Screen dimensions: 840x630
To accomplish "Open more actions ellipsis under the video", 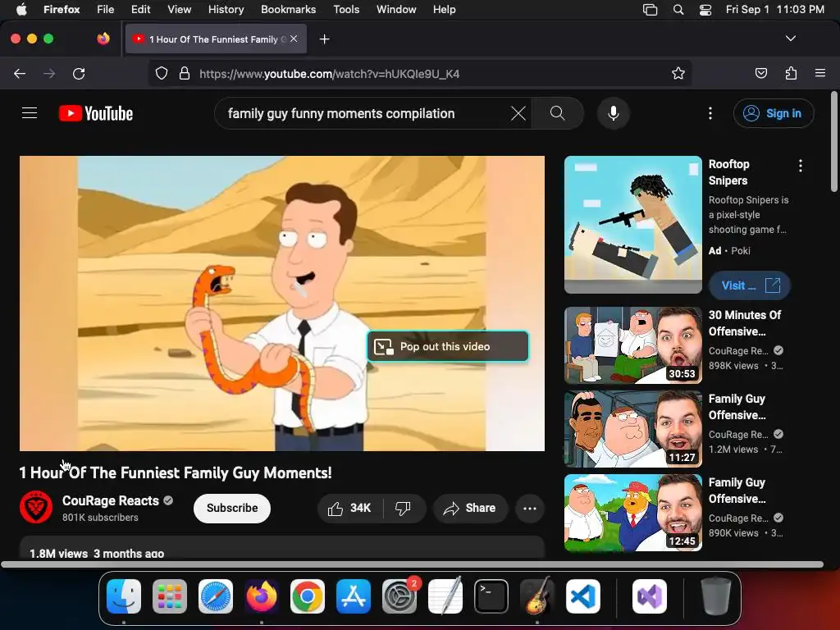I will click(530, 509).
